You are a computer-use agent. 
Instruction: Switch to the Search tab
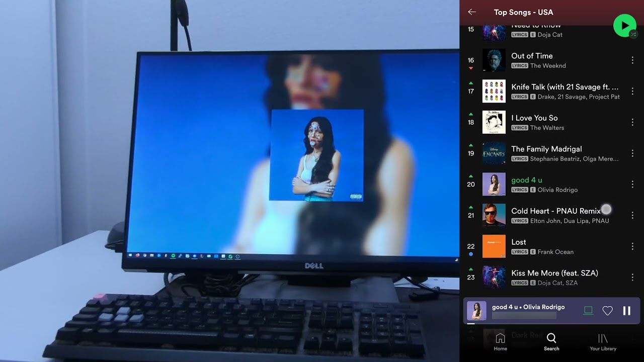click(551, 342)
